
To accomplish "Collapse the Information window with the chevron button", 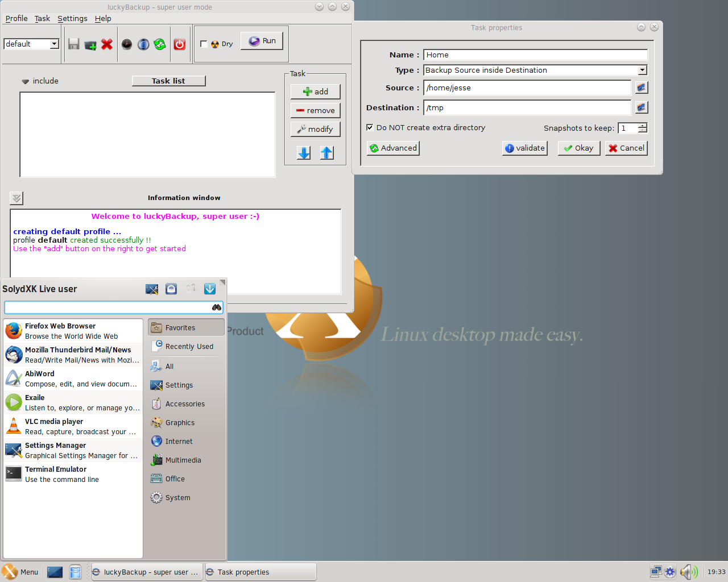I will pyautogui.click(x=16, y=198).
